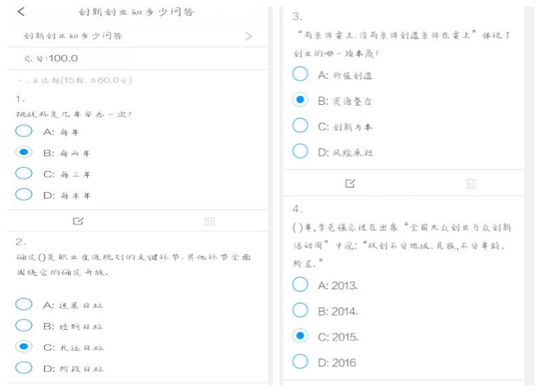Choose option C: 每三年 in question 1
The width and height of the screenshot is (541, 392).
tap(24, 174)
